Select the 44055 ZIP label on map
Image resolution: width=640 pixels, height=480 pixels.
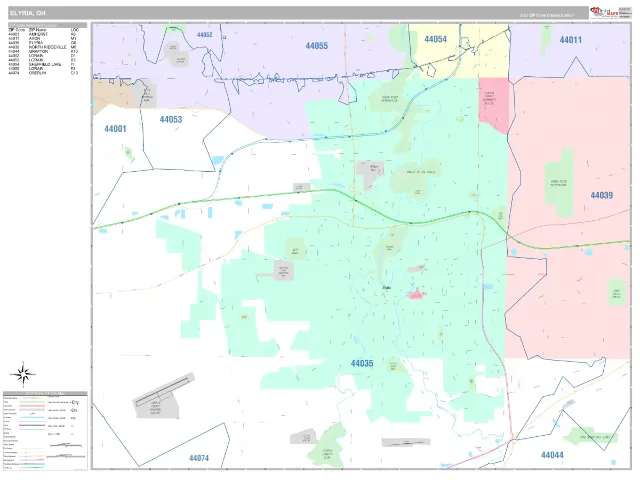[x=317, y=46]
